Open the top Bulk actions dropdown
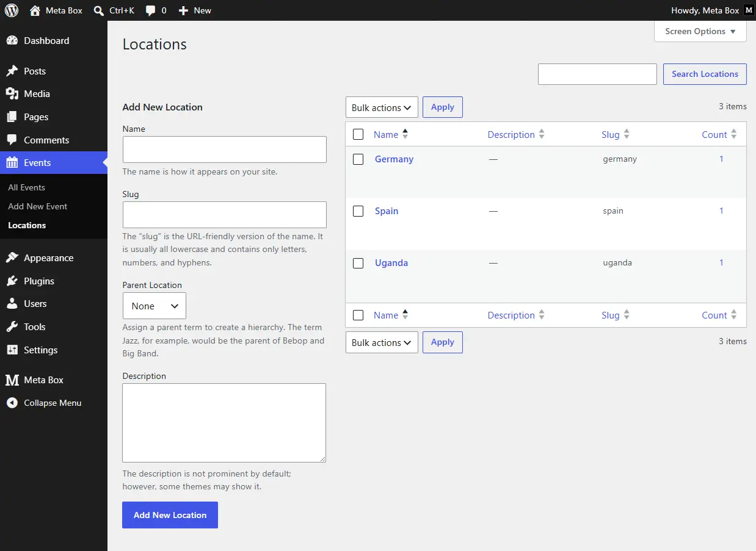756x551 pixels. coord(382,107)
